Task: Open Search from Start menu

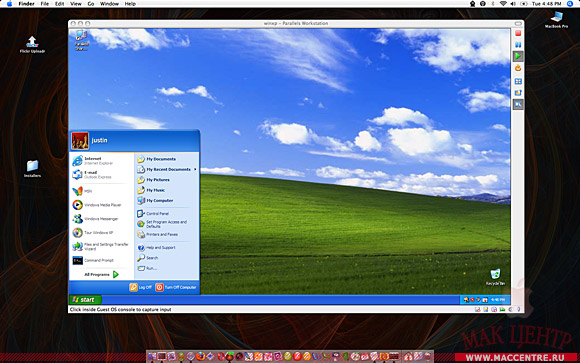Action: pos(147,258)
